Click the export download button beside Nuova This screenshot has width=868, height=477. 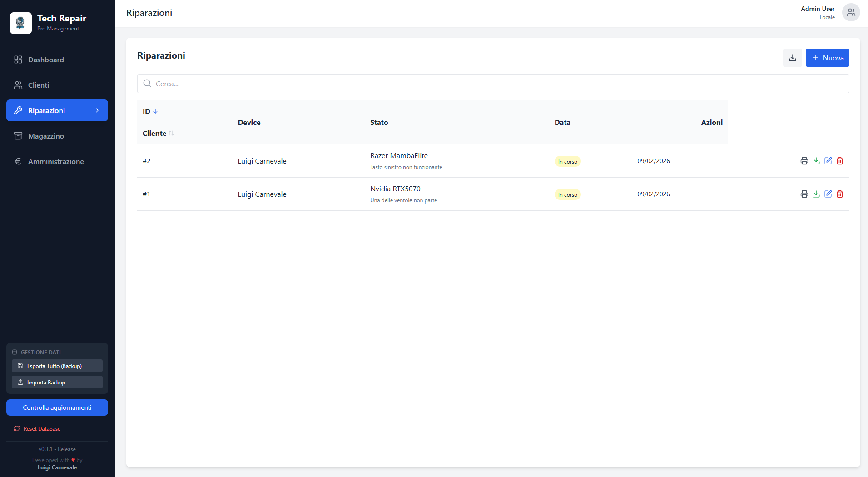792,58
